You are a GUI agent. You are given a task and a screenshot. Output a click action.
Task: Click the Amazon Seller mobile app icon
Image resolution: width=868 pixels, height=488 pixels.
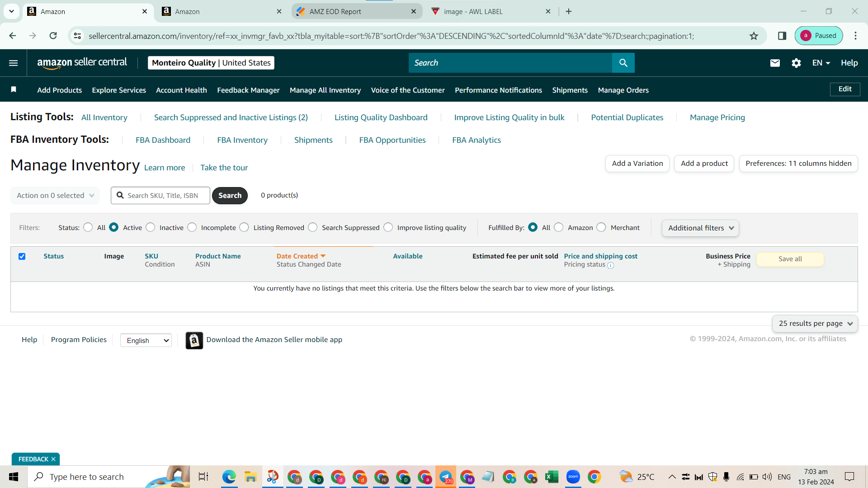[x=194, y=340]
